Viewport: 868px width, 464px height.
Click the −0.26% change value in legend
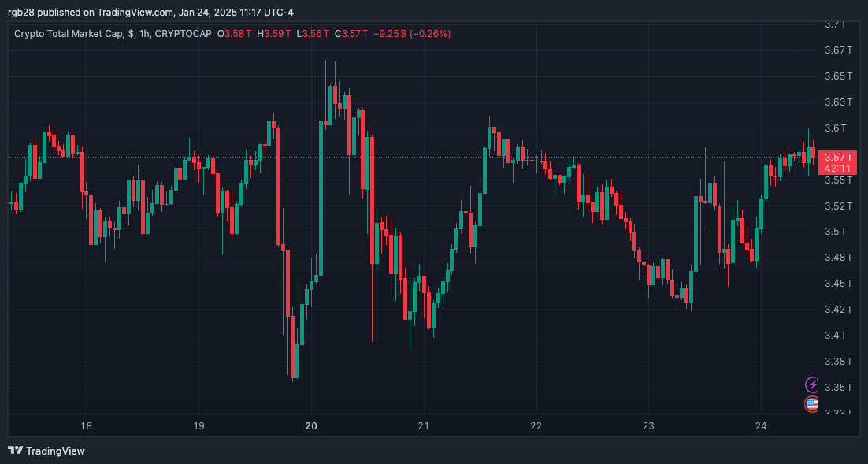(430, 34)
